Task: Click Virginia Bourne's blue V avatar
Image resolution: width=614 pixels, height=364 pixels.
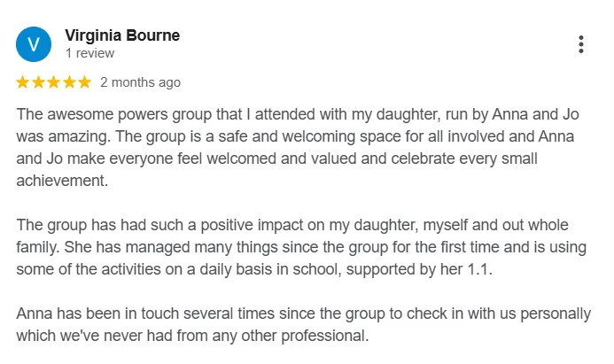Action: [34, 44]
